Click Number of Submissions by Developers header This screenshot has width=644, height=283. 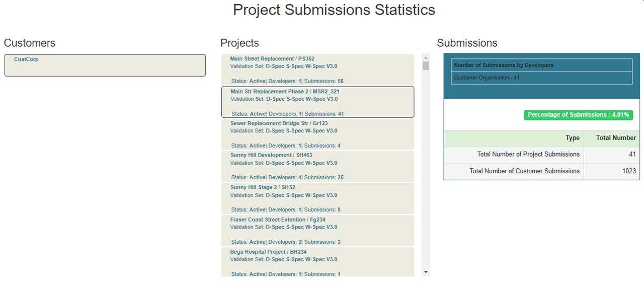pos(542,65)
